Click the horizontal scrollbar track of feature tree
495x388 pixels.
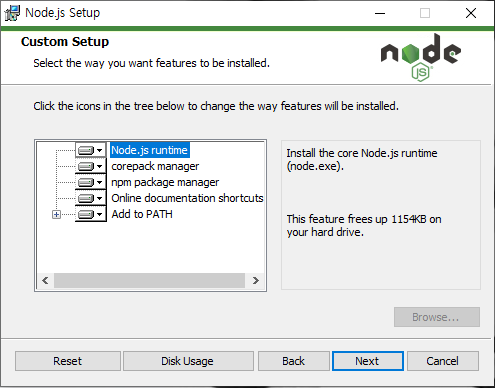click(x=149, y=281)
